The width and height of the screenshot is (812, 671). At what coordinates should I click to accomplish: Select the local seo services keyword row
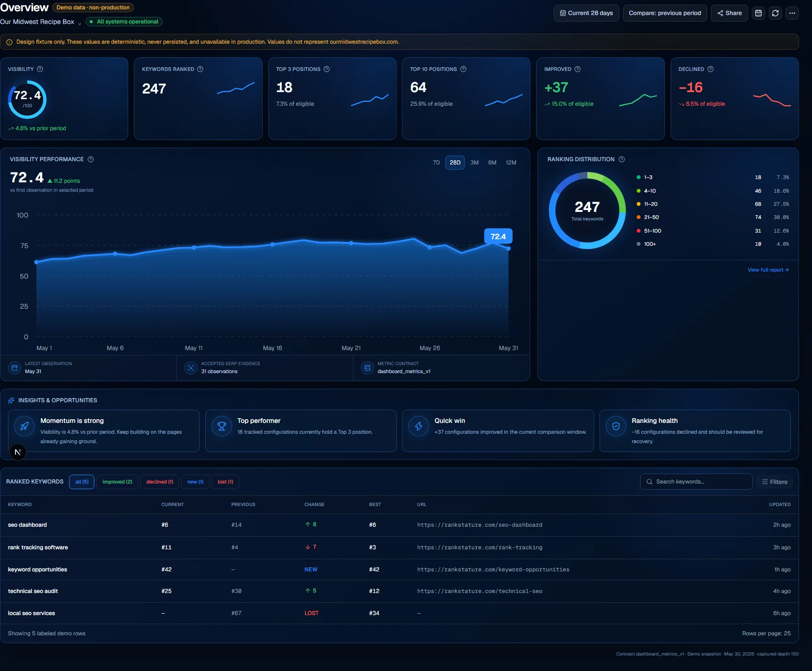pos(399,613)
